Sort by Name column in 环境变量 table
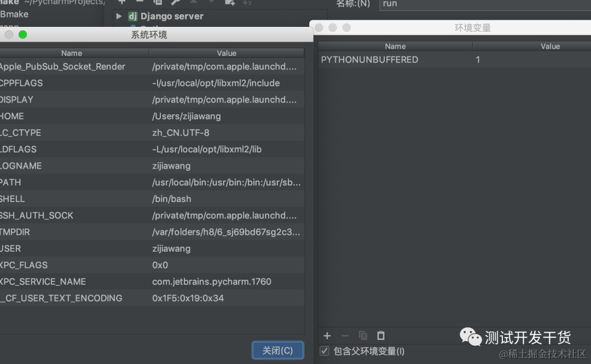The image size is (591, 364). (x=396, y=46)
